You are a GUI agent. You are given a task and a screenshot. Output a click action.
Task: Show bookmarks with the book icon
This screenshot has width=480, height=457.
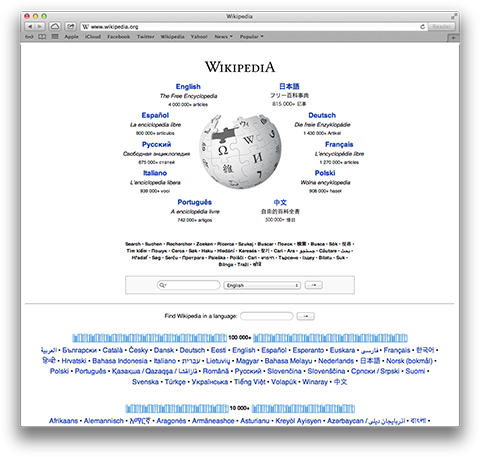tap(42, 37)
